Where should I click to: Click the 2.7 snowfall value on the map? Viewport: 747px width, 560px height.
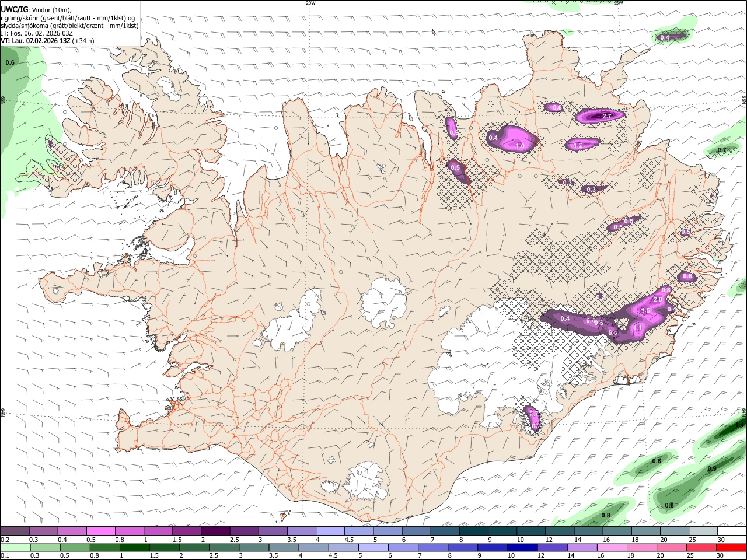pos(606,116)
